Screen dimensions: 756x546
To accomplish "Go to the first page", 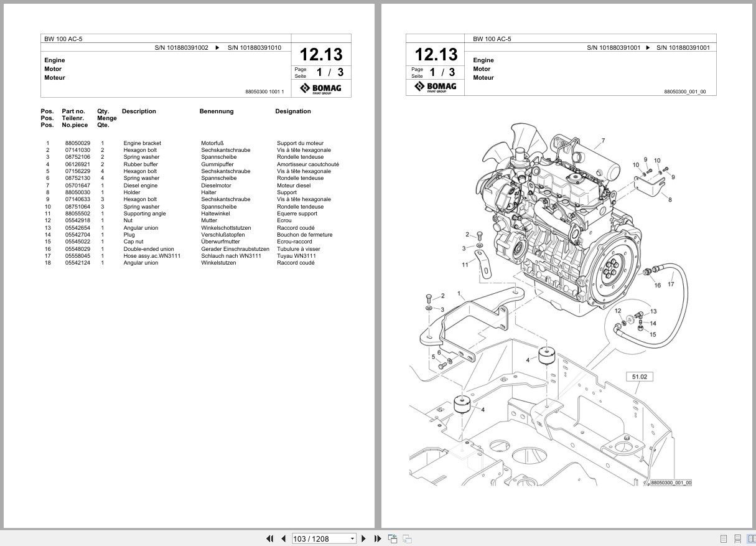I will [x=269, y=539].
